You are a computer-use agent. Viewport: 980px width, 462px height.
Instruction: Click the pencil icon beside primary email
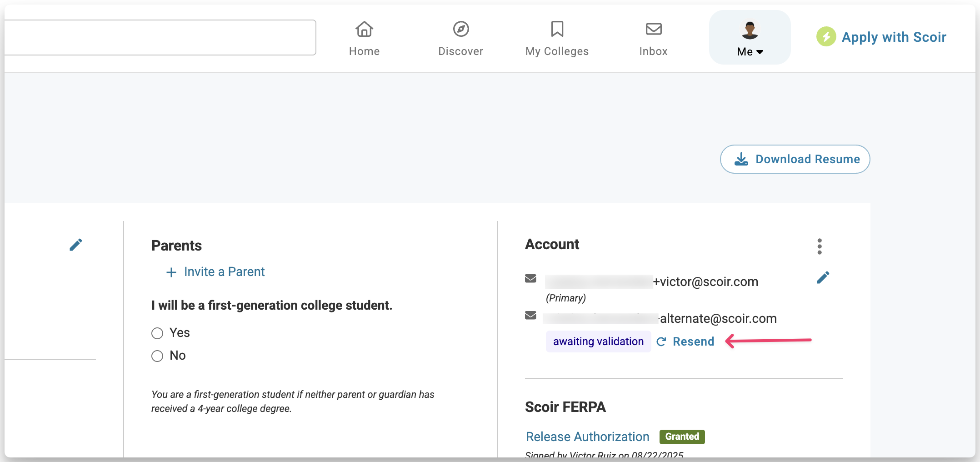pos(823,277)
